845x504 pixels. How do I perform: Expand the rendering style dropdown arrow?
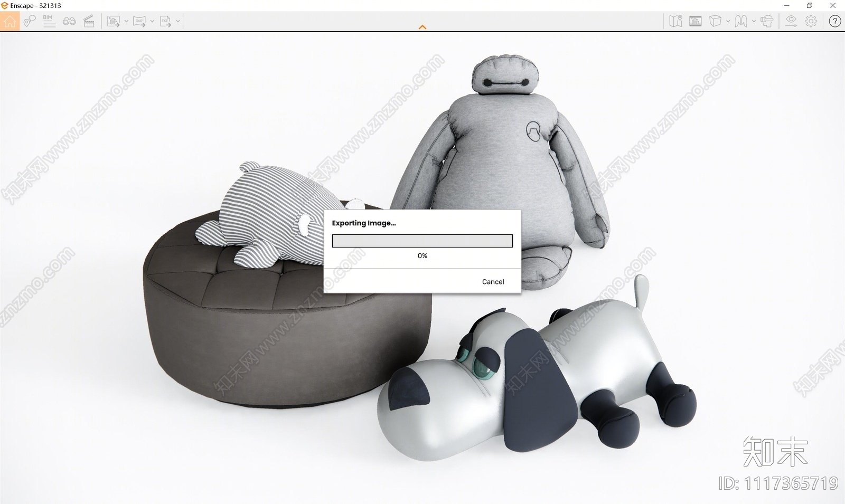728,21
